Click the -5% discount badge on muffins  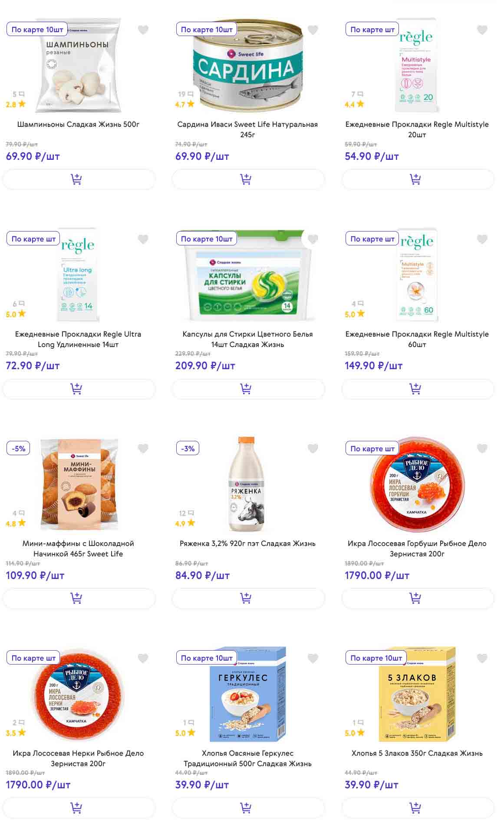point(19,448)
